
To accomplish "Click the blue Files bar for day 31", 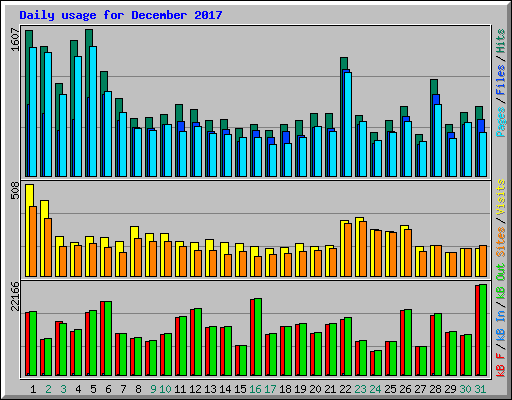I will [x=481, y=126].
